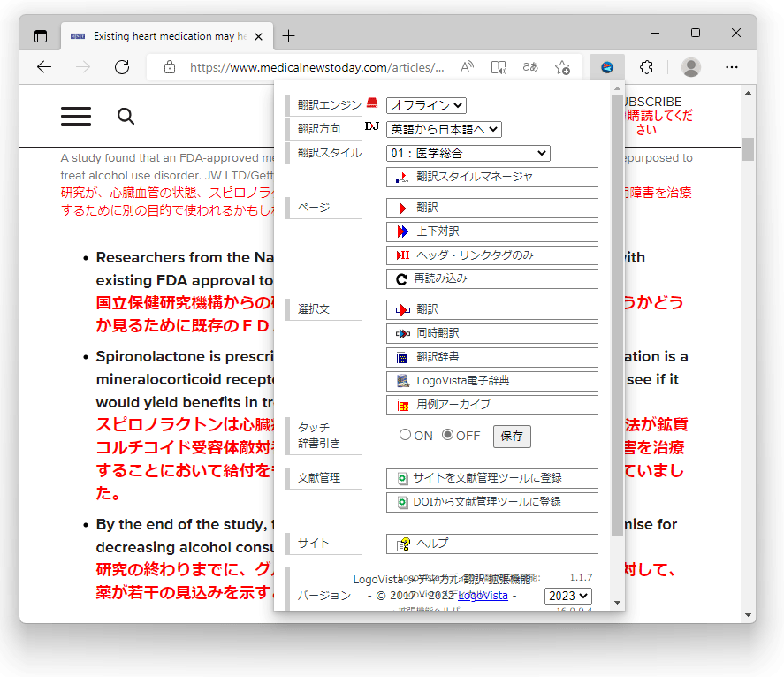Screen dimensions: 784x677
Task: Click the add to favorites star icon
Action: pyautogui.click(x=562, y=67)
